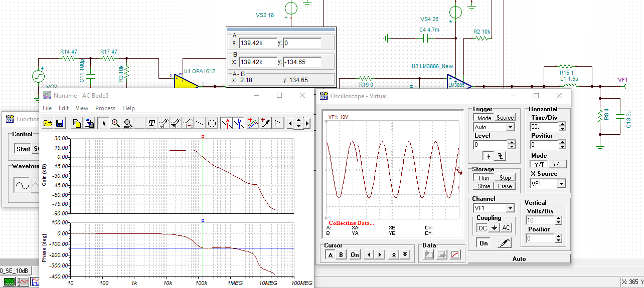The image size is (644, 288).
Task: Click the Storage Run button
Action: tap(484, 178)
